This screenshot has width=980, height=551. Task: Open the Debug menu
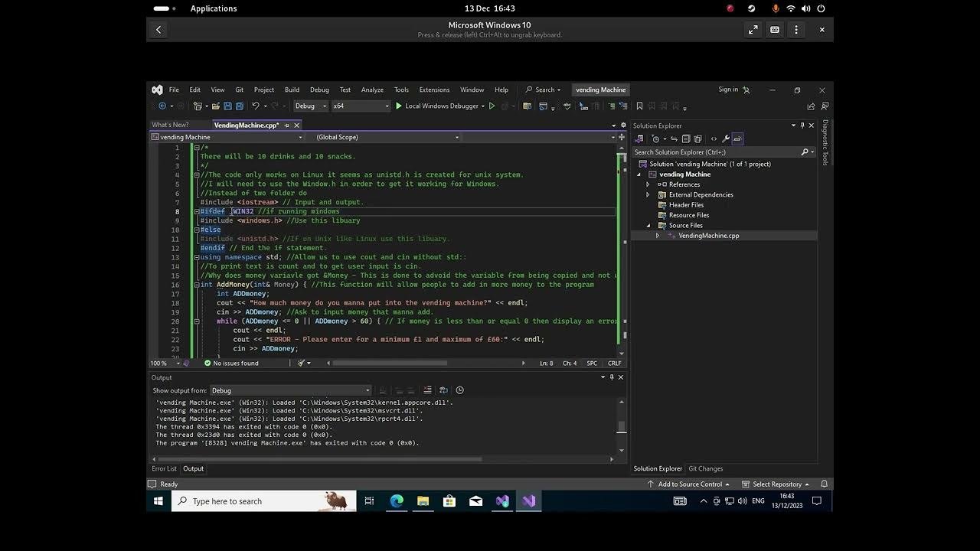(319, 90)
